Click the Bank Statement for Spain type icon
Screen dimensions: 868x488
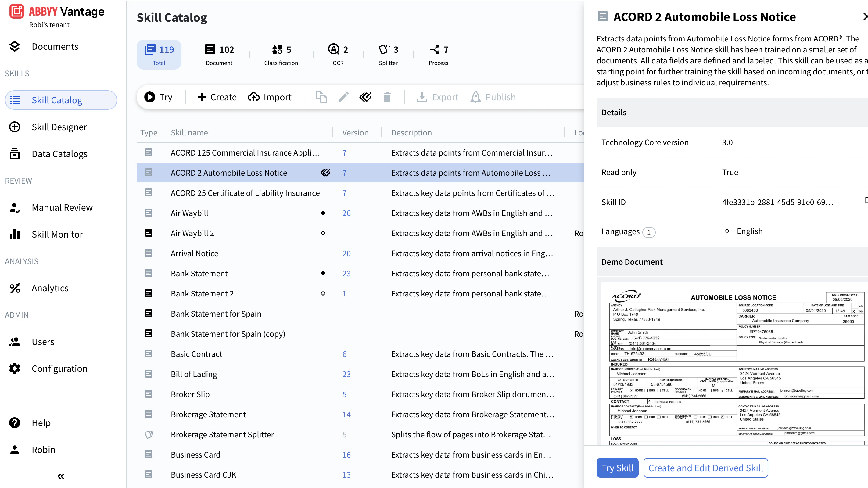(149, 314)
